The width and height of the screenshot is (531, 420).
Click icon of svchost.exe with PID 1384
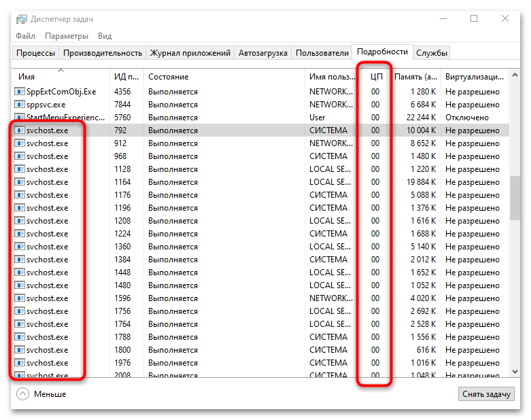click(20, 259)
